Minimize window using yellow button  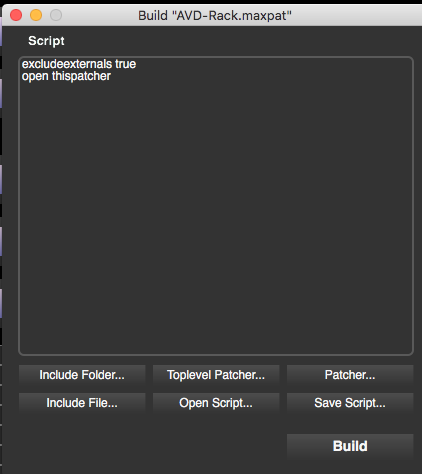coord(36,15)
